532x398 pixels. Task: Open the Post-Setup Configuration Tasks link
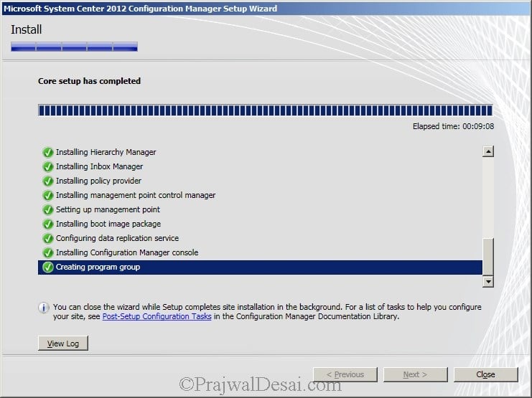[x=157, y=316]
